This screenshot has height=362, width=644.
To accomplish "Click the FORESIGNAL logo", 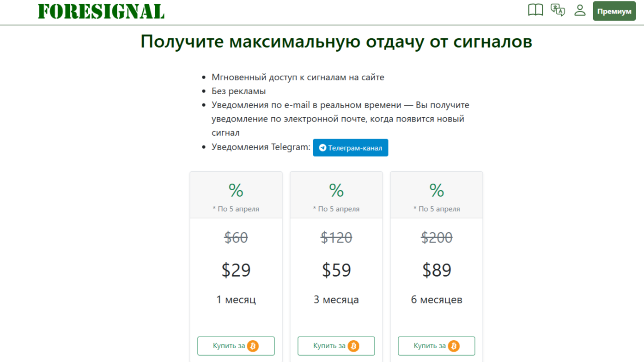I will [x=101, y=12].
